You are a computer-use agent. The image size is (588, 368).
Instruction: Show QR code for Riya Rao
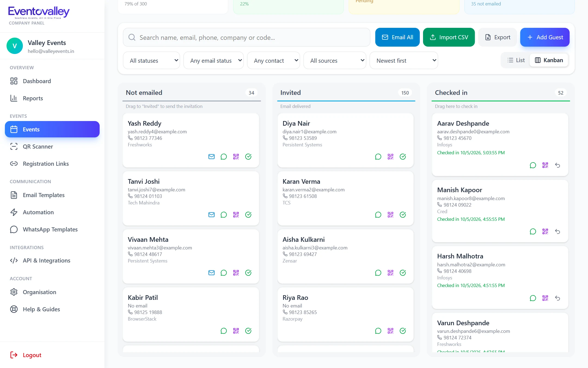pos(390,331)
